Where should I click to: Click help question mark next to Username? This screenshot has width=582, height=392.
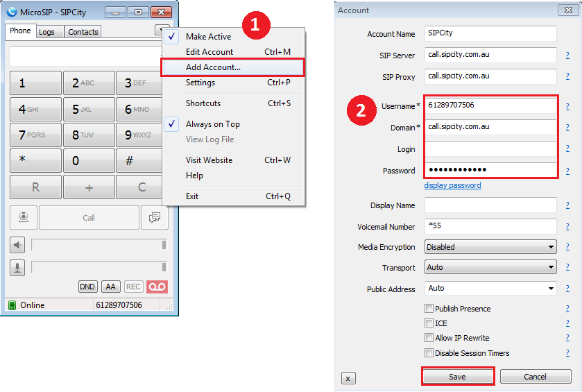click(567, 107)
